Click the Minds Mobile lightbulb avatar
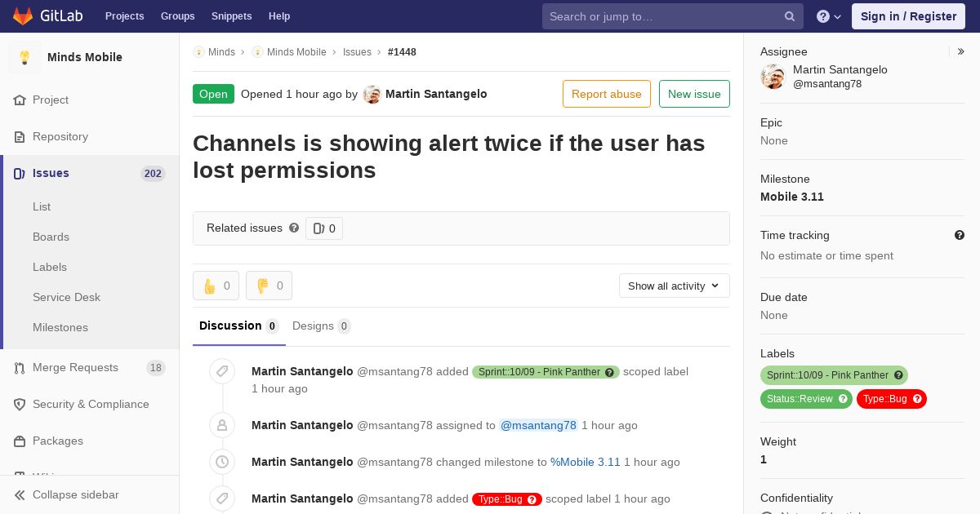This screenshot has height=514, width=980. coord(24,57)
